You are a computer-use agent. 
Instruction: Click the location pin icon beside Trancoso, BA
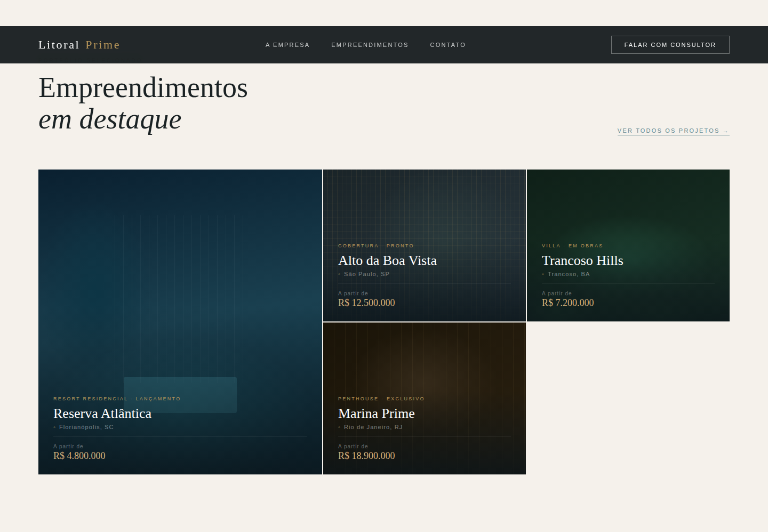tap(543, 274)
